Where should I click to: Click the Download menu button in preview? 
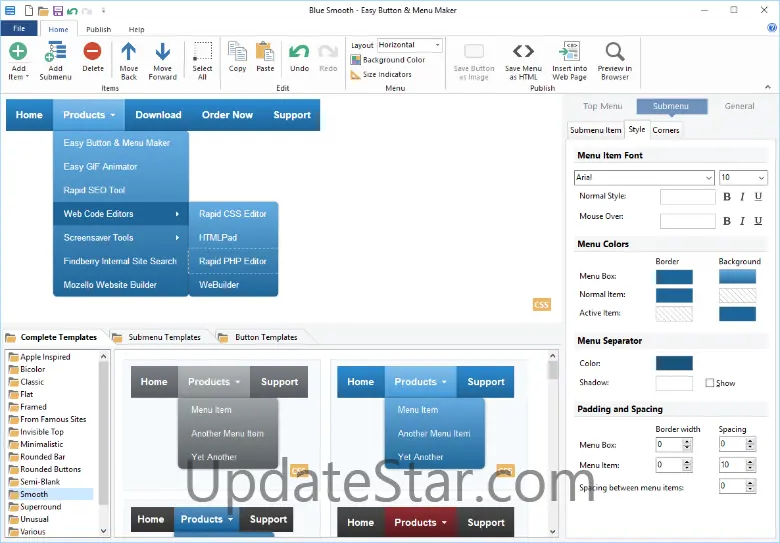[x=158, y=115]
